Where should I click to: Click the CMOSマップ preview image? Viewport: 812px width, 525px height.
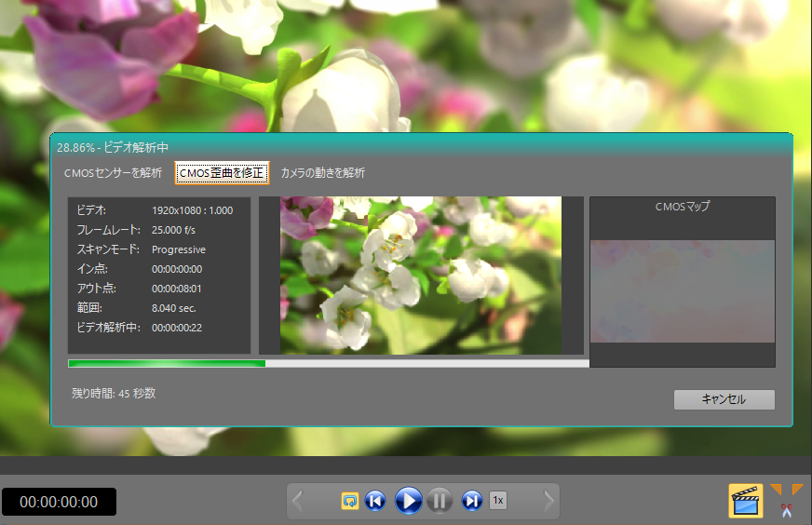[683, 290]
